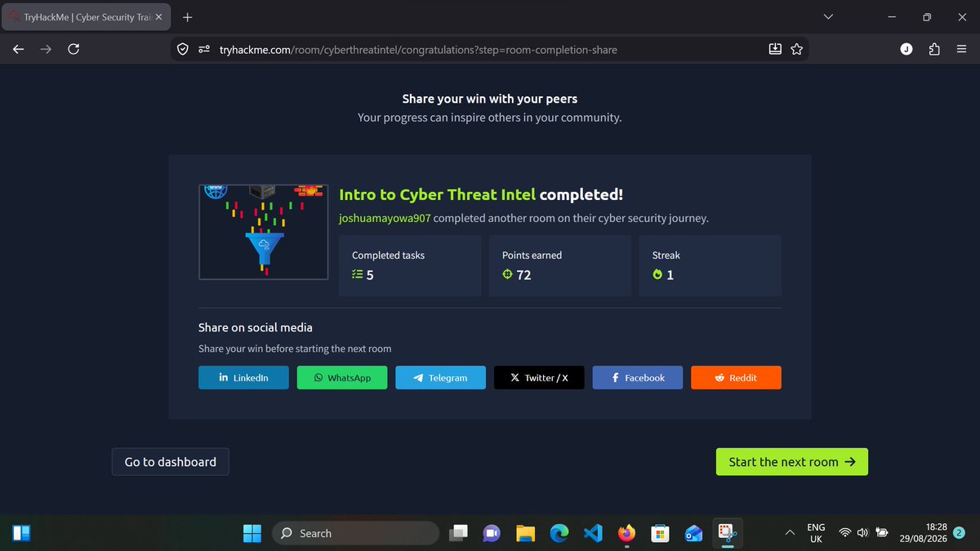
Task: Open the extensions puzzle icon
Action: (x=934, y=50)
